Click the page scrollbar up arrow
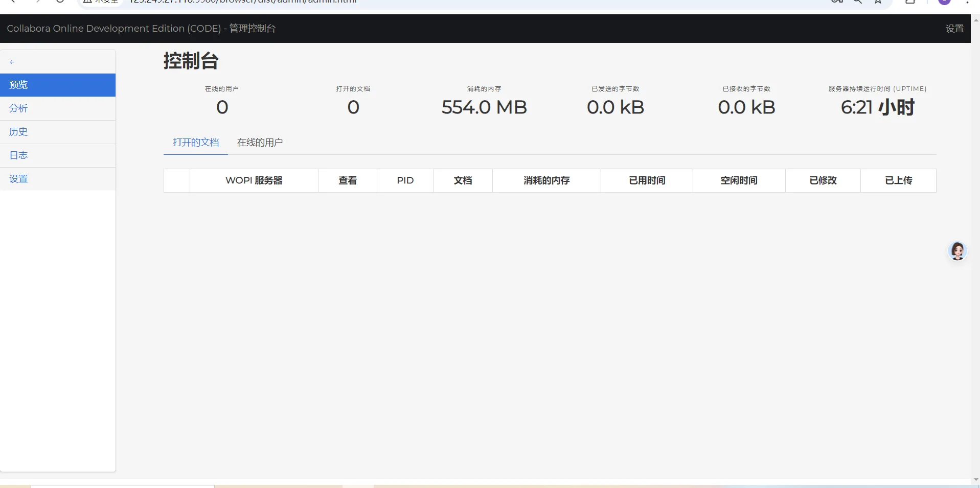 (976, 20)
